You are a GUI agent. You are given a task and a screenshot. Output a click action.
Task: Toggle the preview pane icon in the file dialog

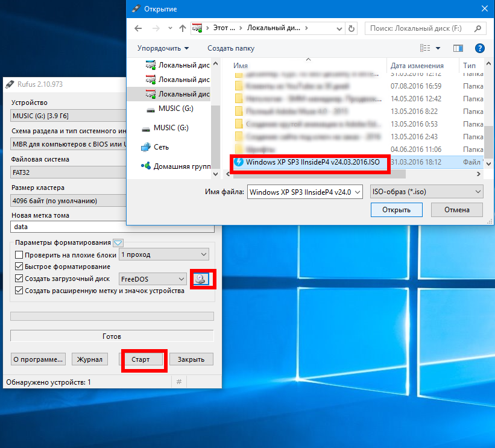tap(458, 48)
